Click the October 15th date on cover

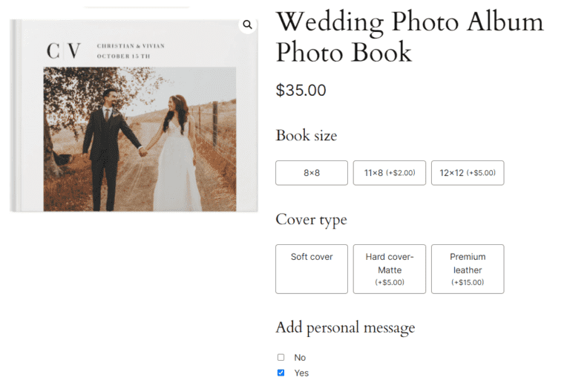123,56
